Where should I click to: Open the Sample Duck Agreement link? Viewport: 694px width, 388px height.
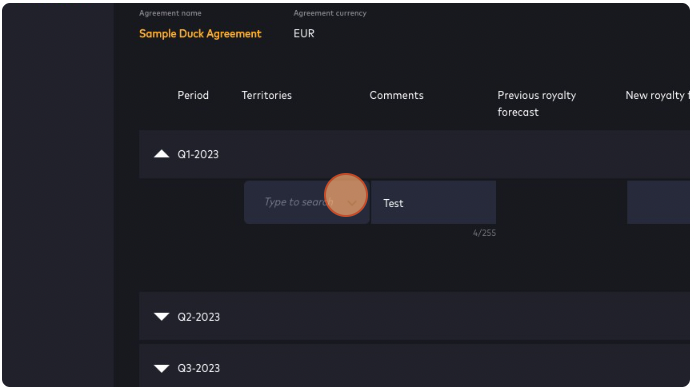pos(200,34)
